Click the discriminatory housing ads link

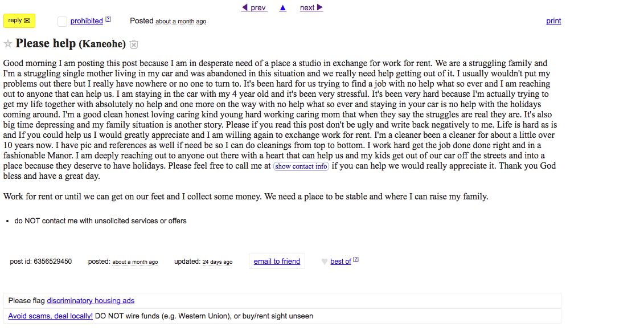pos(91,300)
